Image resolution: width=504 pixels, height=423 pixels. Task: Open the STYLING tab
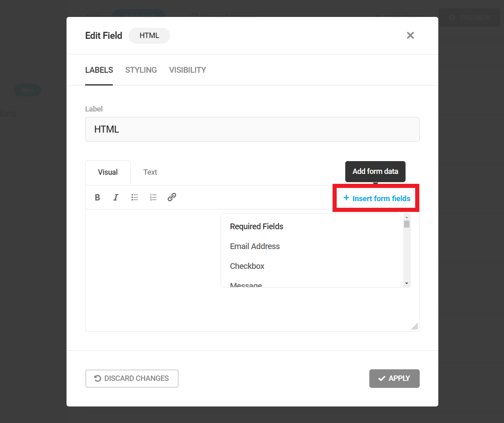[x=141, y=70]
